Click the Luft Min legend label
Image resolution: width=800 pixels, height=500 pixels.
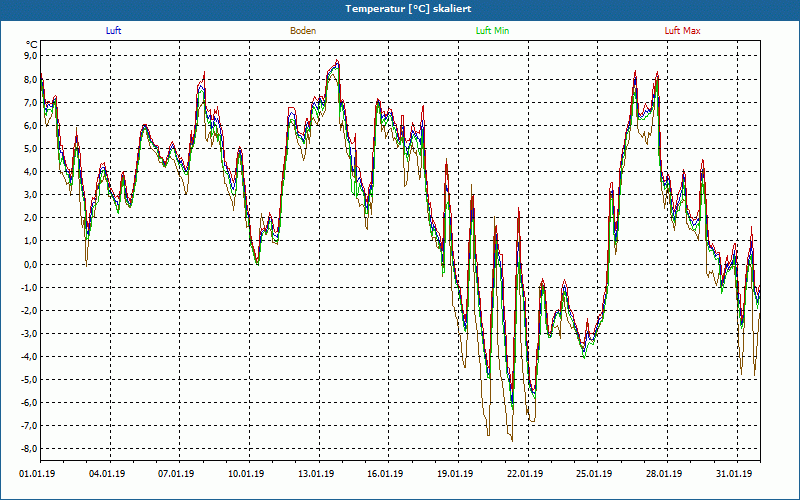(x=492, y=31)
